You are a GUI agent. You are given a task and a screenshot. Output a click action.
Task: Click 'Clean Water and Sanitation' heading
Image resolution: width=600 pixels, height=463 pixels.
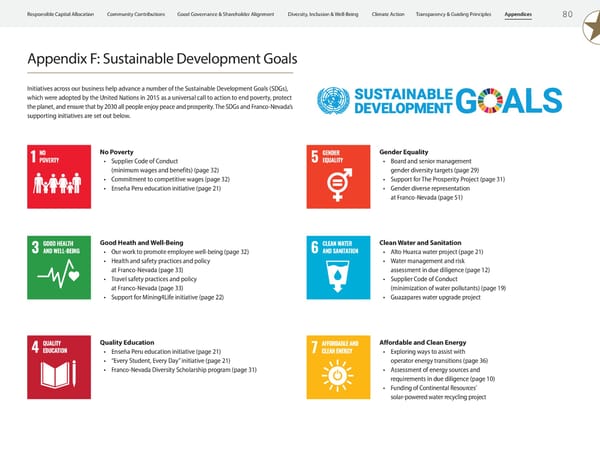[420, 243]
